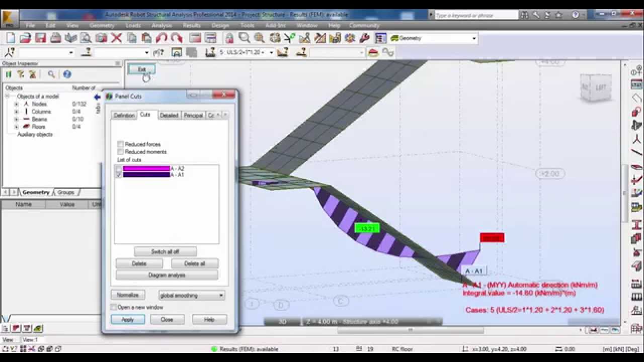Uncheck the A - A1 cut checkbox

coord(119,174)
